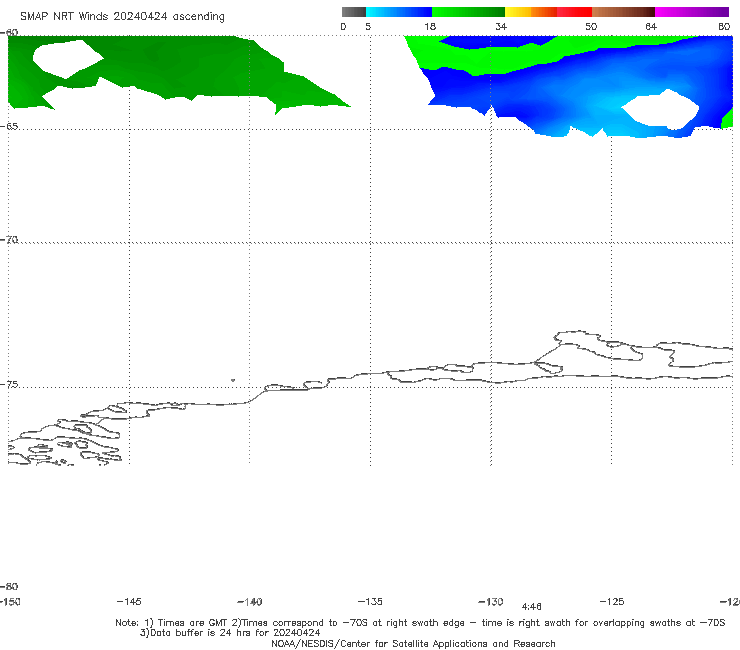The height and width of the screenshot is (650, 740).
Task: Click the magenta-purple segment of the color bar
Action: 691,12
